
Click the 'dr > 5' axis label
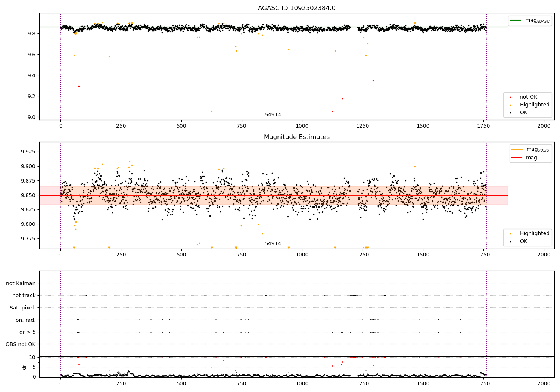pyautogui.click(x=28, y=332)
